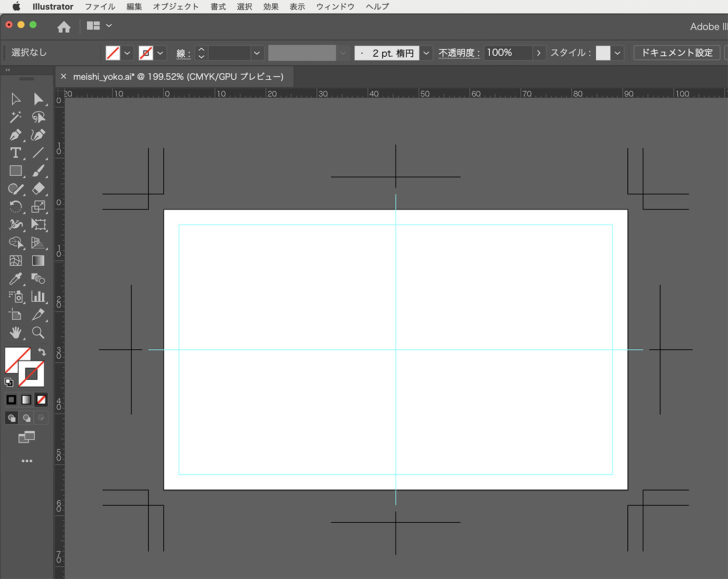Open the Apple menu

coord(16,6)
